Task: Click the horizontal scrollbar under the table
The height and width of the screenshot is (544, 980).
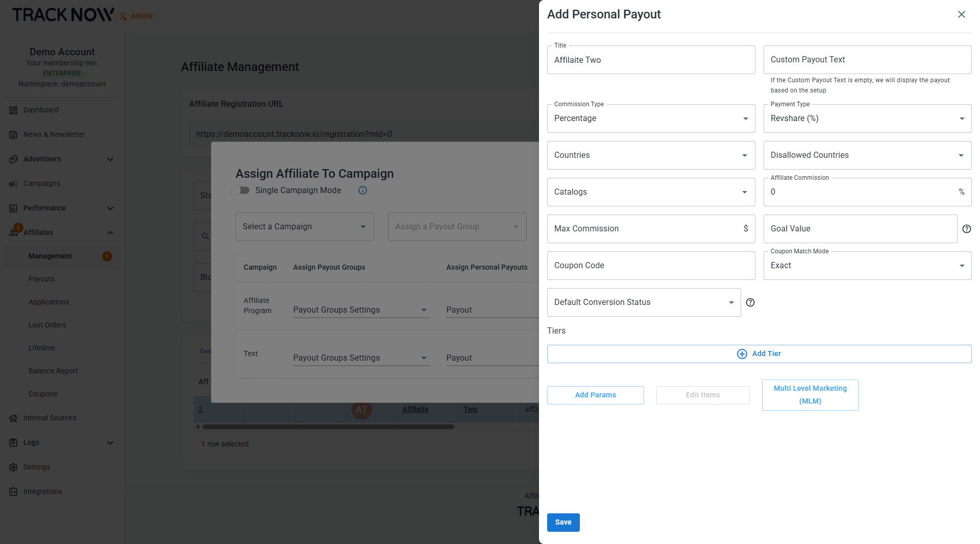Action: [x=328, y=427]
